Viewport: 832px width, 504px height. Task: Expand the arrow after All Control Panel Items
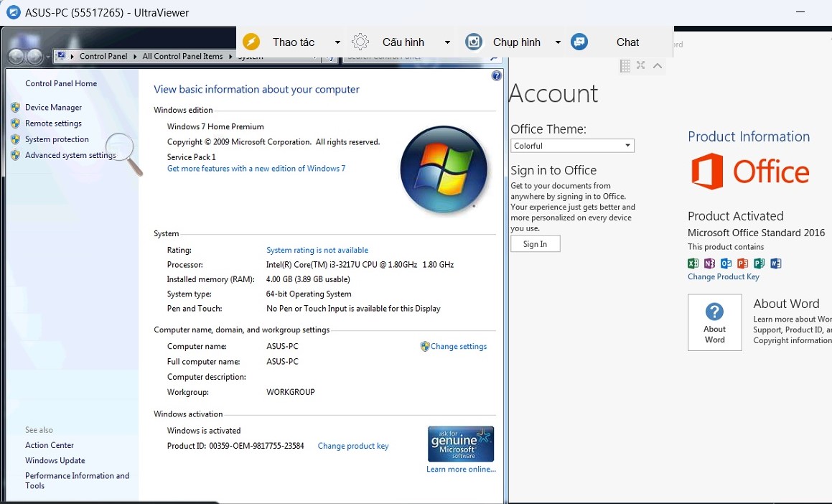(231, 56)
